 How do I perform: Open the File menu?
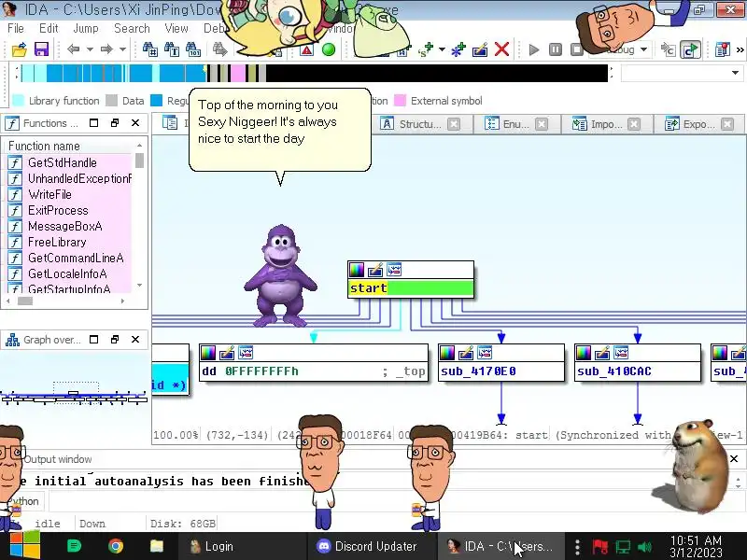click(16, 29)
